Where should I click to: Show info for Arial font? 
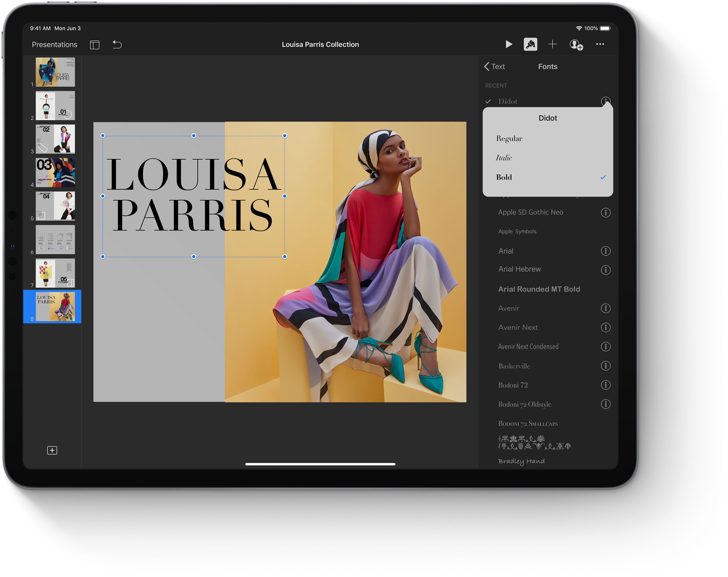pos(605,251)
